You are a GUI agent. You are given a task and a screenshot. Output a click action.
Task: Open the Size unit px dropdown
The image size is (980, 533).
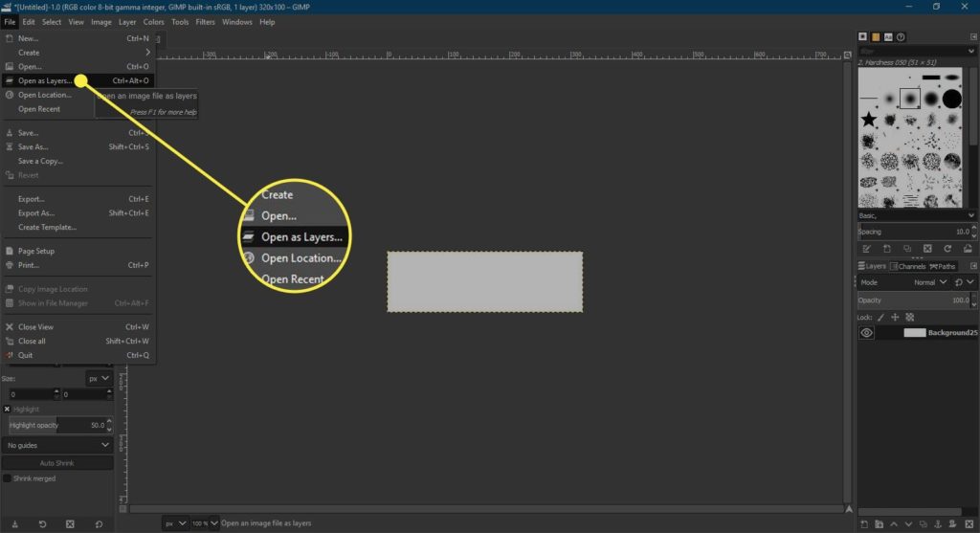coord(99,379)
